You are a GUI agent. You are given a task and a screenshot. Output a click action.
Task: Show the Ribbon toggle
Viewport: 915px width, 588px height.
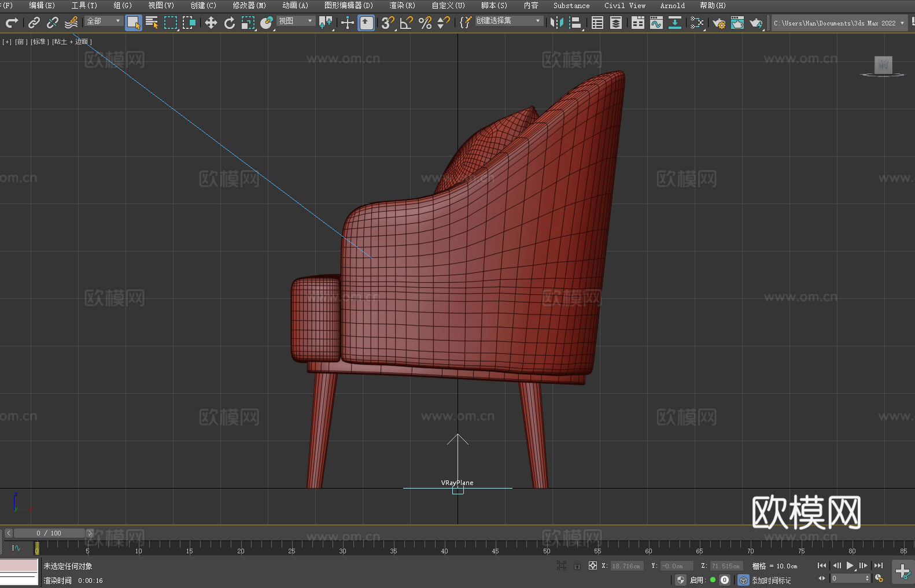point(638,23)
